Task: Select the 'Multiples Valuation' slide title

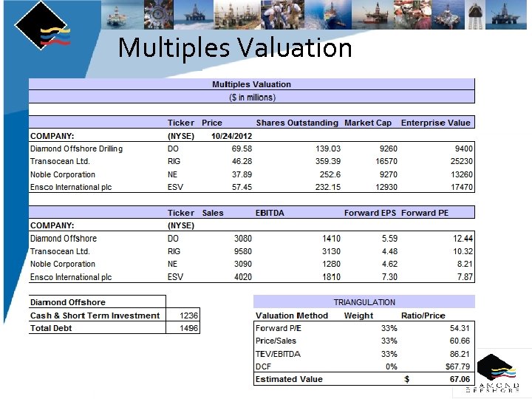Action: 235,48
